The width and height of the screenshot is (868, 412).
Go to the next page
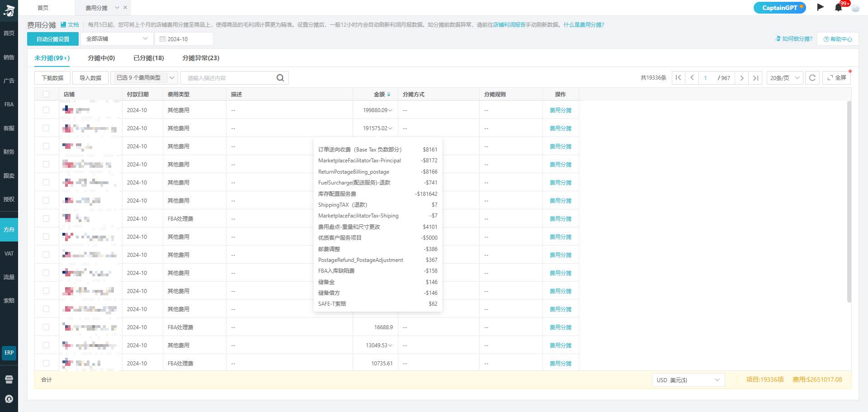[741, 78]
